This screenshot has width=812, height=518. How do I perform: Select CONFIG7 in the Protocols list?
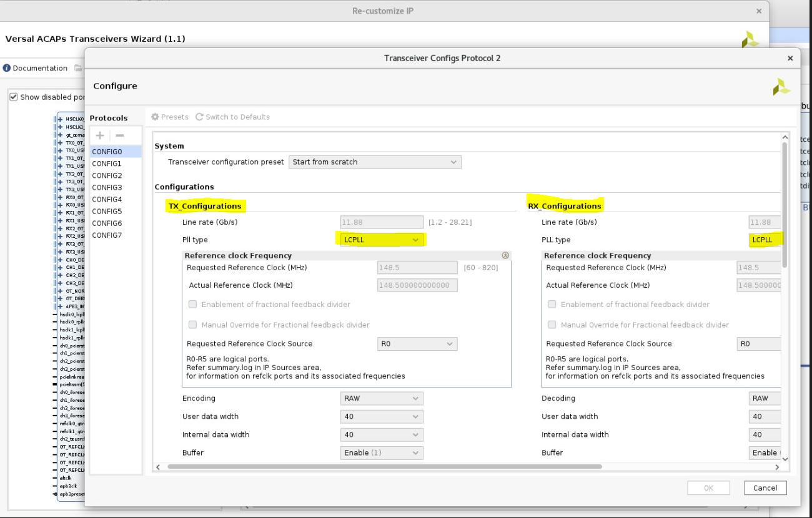[x=116, y=235]
